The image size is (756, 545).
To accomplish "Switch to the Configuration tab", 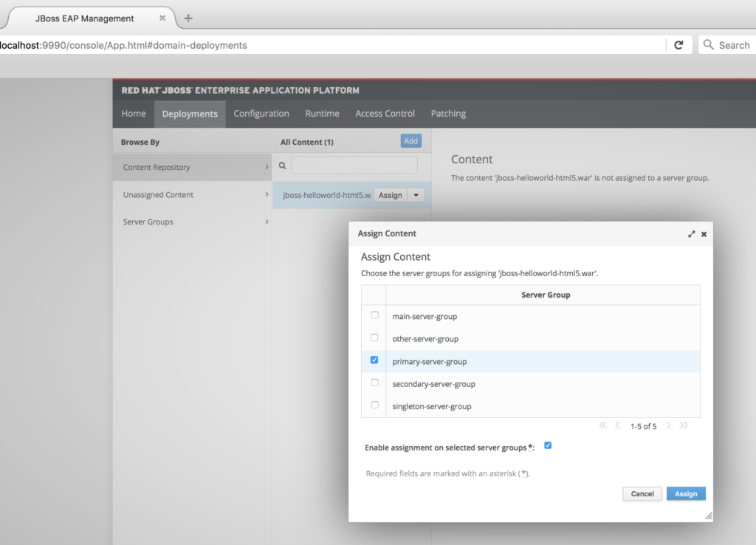I will tap(261, 114).
